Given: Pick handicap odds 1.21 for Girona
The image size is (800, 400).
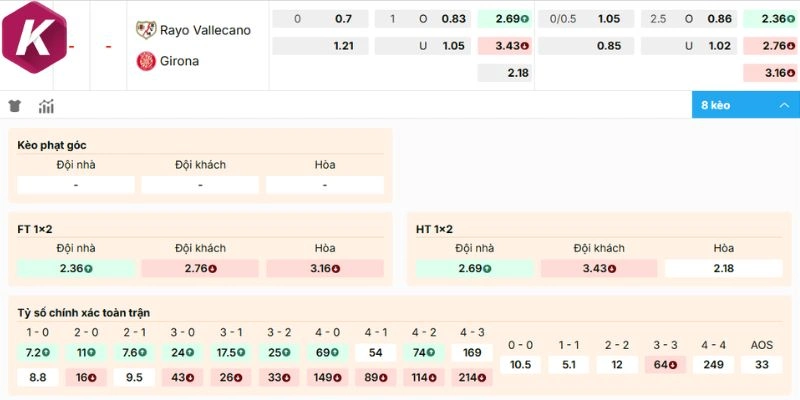Looking at the screenshot, I should pyautogui.click(x=320, y=46).
